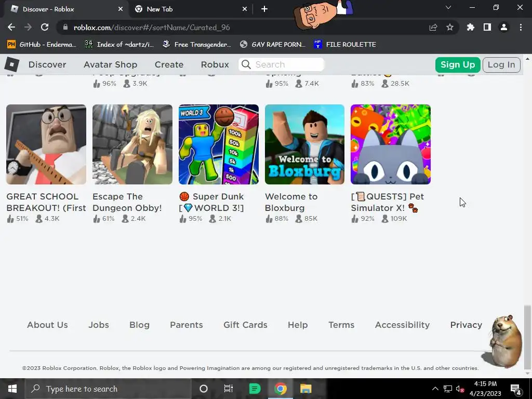
Task: Open the Windows Start menu
Action: pyautogui.click(x=12, y=389)
